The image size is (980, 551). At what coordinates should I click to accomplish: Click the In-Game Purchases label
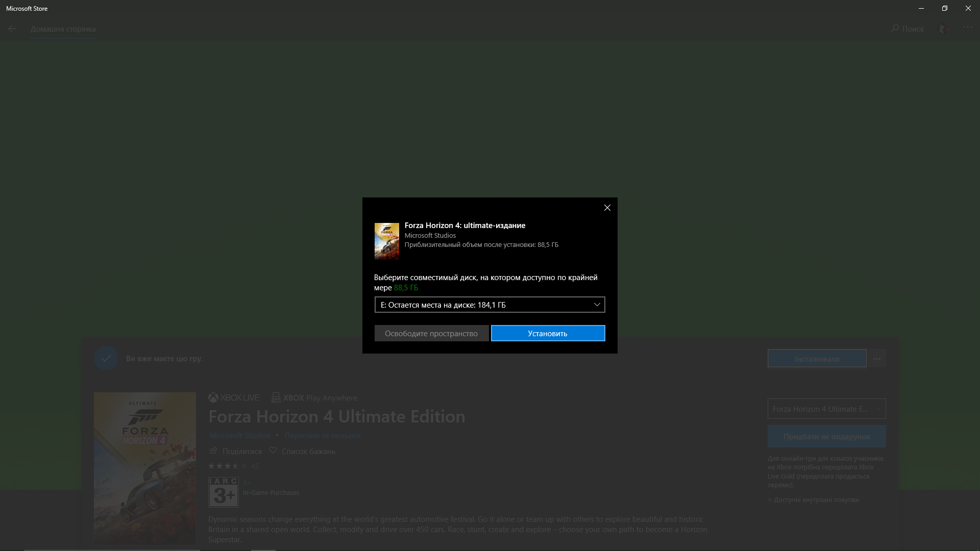271,493
